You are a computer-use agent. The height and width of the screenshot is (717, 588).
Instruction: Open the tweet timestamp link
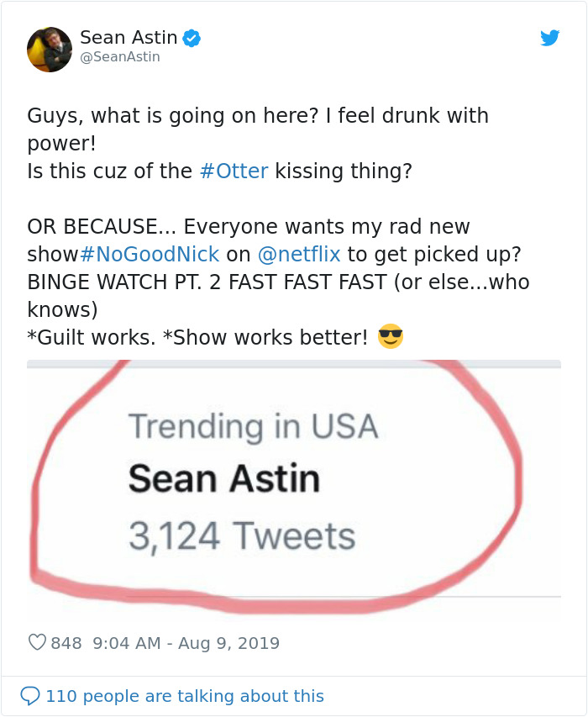tap(185, 641)
